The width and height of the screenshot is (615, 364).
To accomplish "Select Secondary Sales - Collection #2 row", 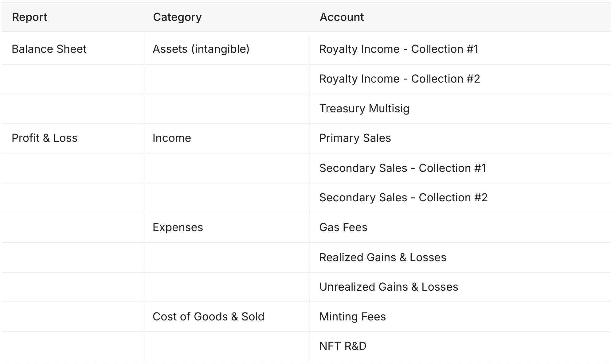I will pyautogui.click(x=403, y=198).
